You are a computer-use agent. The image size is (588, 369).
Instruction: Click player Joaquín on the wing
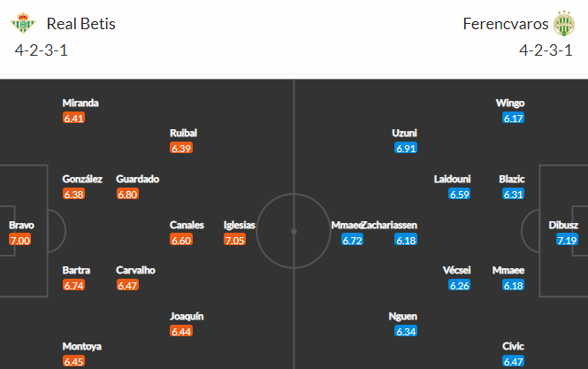click(187, 317)
